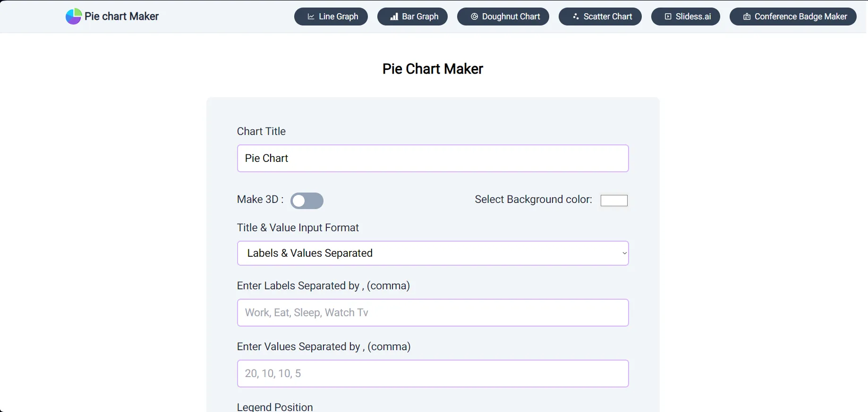Open the background color picker swatch
868x412 pixels.
coord(614,200)
